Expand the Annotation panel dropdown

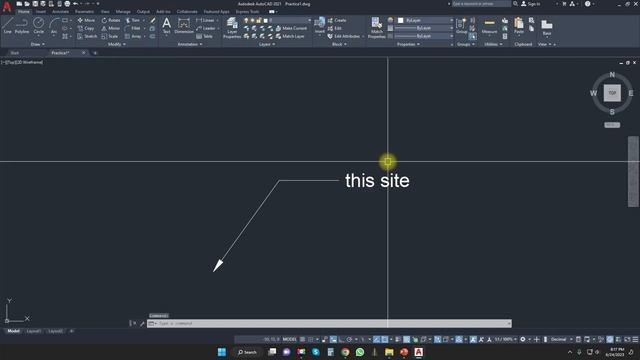(190, 44)
